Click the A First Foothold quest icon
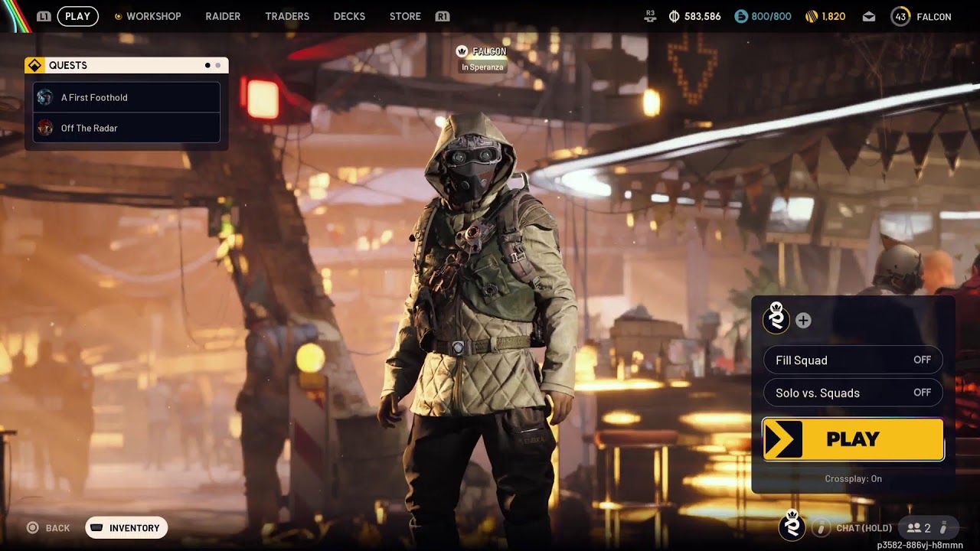Viewport: 980px width, 551px height. coord(45,97)
